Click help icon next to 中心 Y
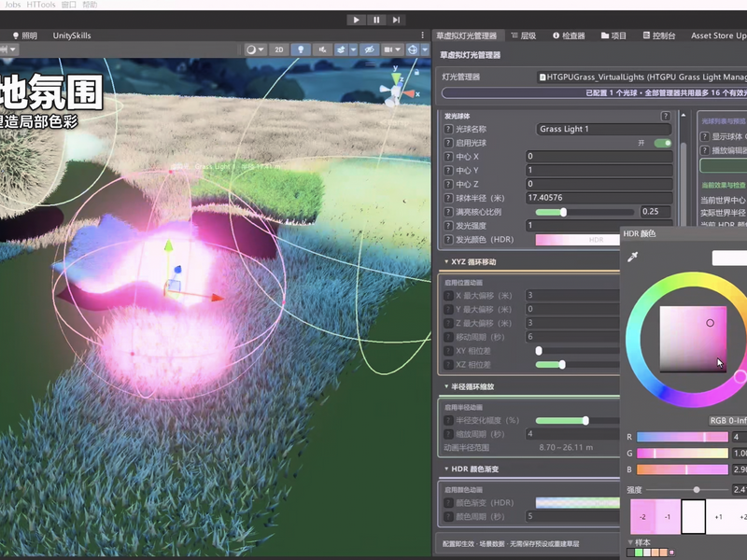 pos(448,171)
